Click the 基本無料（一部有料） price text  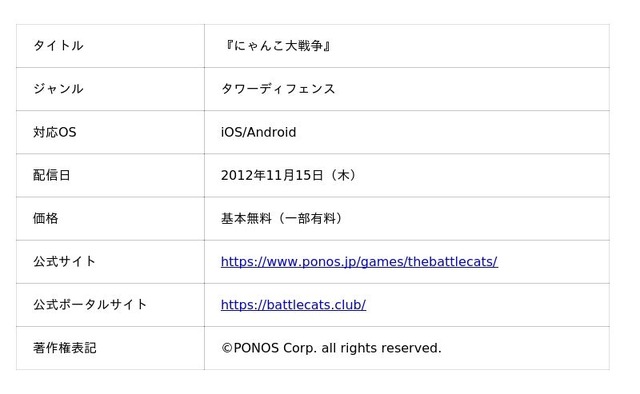click(282, 219)
